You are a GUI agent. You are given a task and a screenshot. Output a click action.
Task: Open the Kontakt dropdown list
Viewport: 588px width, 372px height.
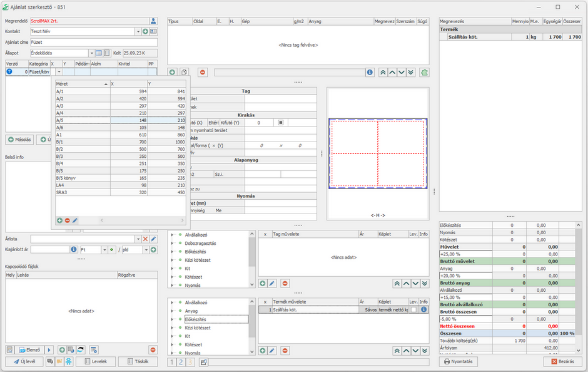[138, 31]
